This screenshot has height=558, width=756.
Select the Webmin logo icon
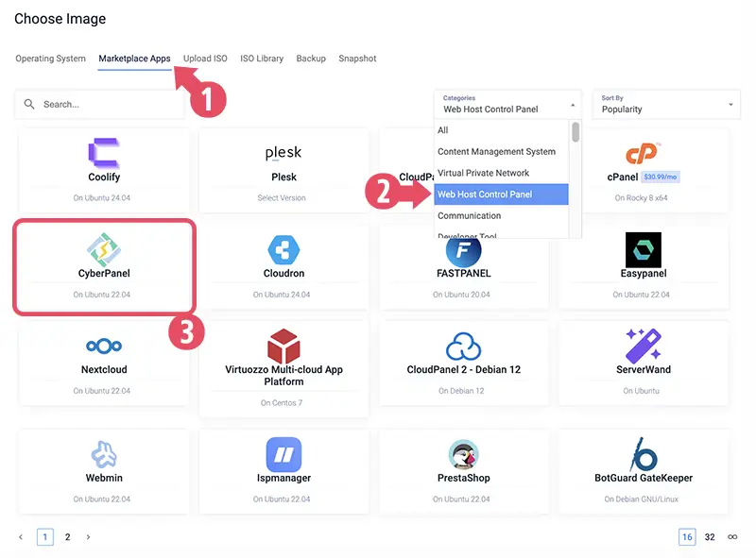pyautogui.click(x=104, y=454)
